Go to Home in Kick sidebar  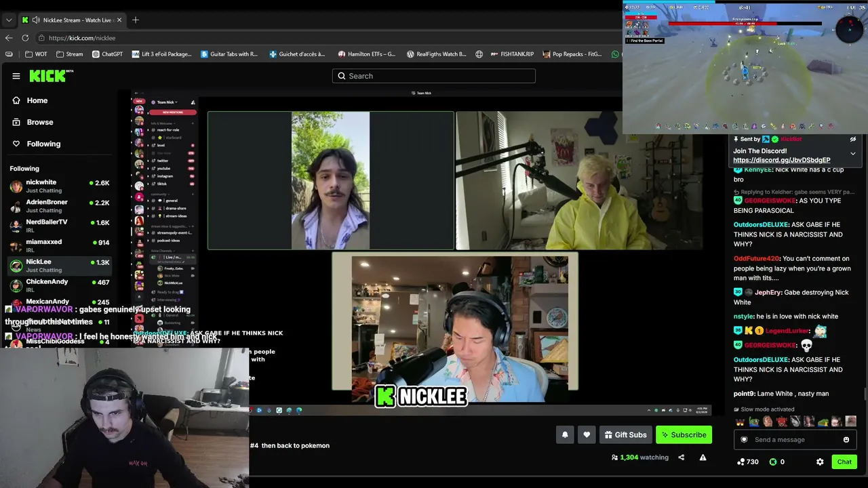tap(31, 100)
